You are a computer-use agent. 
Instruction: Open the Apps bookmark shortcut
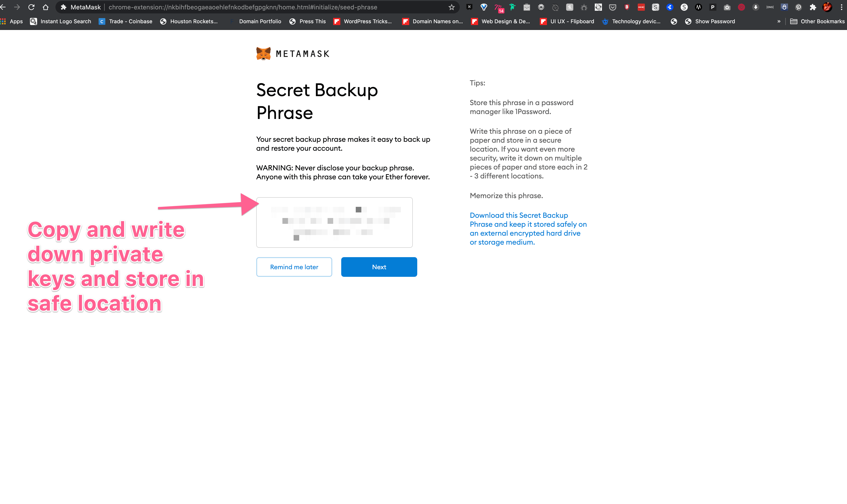point(12,21)
